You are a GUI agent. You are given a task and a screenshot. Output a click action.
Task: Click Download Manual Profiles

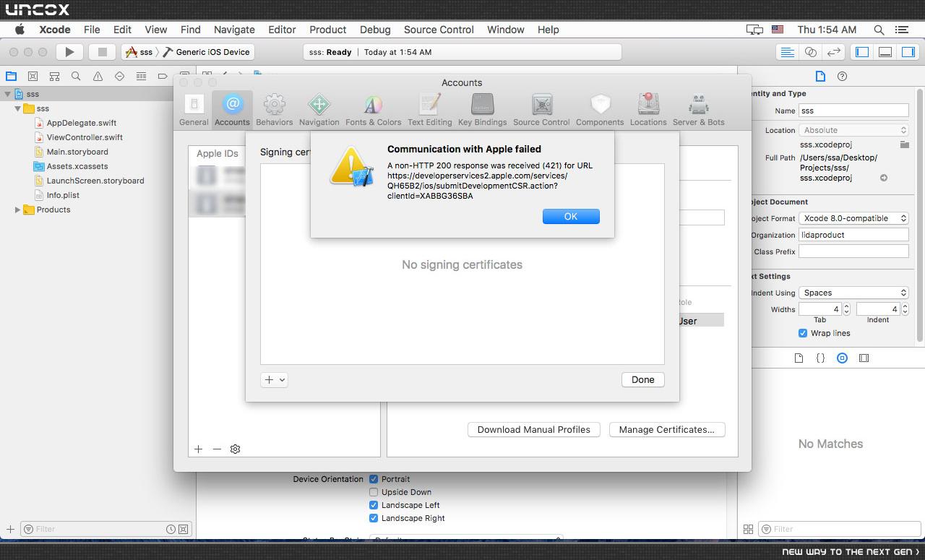pyautogui.click(x=534, y=429)
